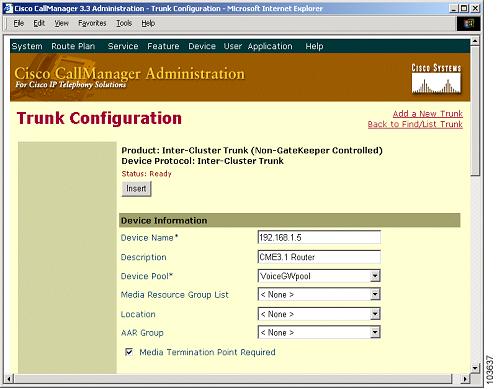The image size is (497, 390).
Task: Maximize the Internet Explorer window
Action: [464, 8]
